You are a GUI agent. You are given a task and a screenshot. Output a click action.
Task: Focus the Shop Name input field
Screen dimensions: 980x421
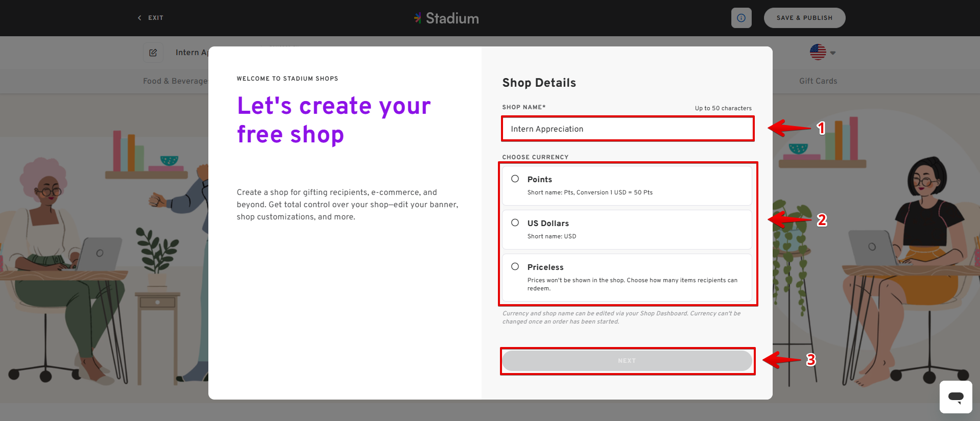click(x=627, y=129)
